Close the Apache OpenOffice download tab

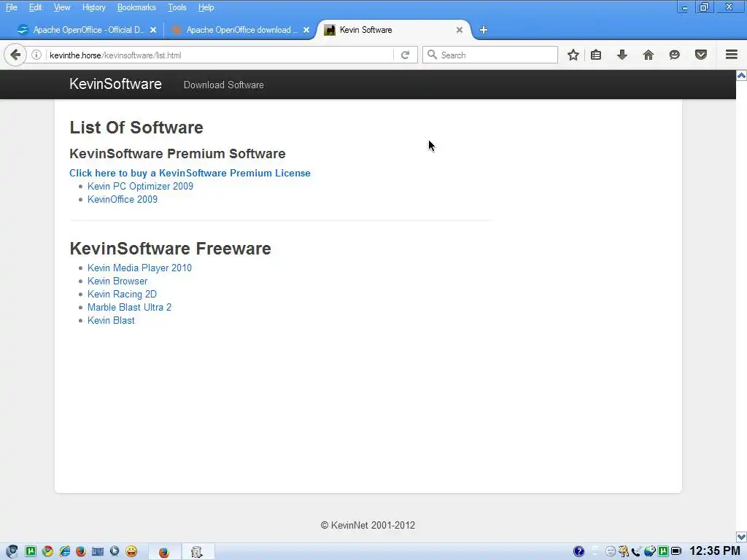(x=306, y=29)
